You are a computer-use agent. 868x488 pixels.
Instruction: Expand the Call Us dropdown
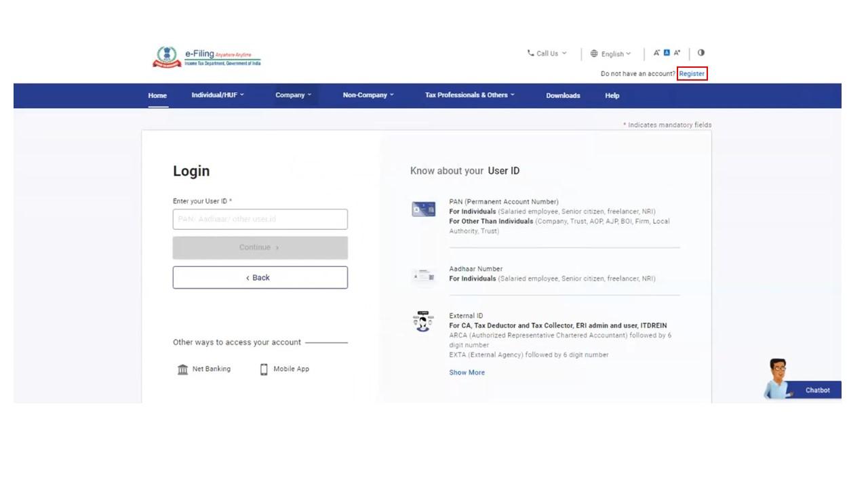548,53
